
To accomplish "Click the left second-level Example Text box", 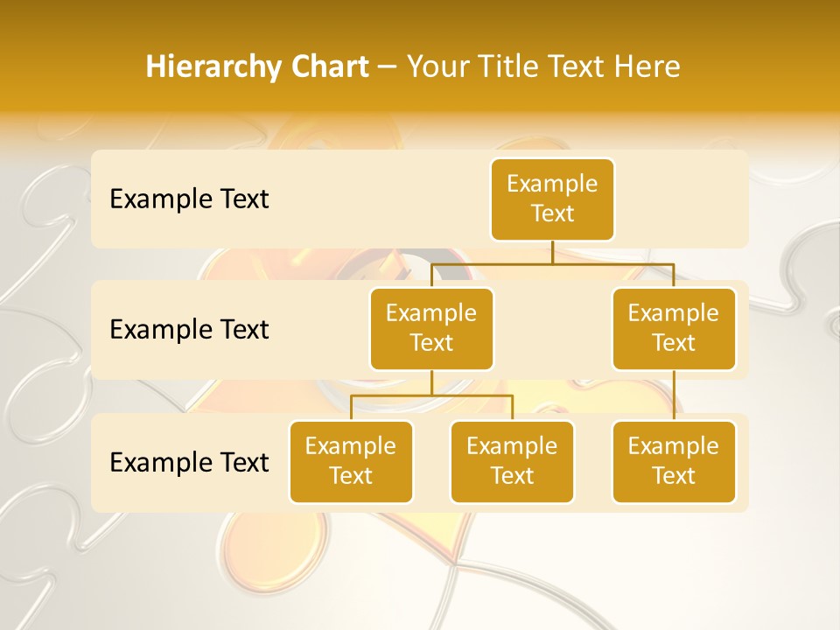I will tap(430, 328).
